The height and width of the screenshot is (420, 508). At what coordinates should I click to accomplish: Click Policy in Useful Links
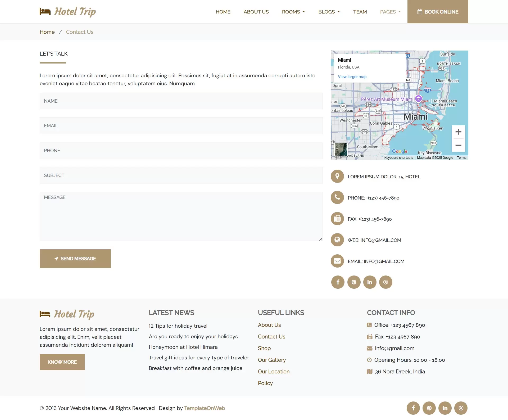265,383
